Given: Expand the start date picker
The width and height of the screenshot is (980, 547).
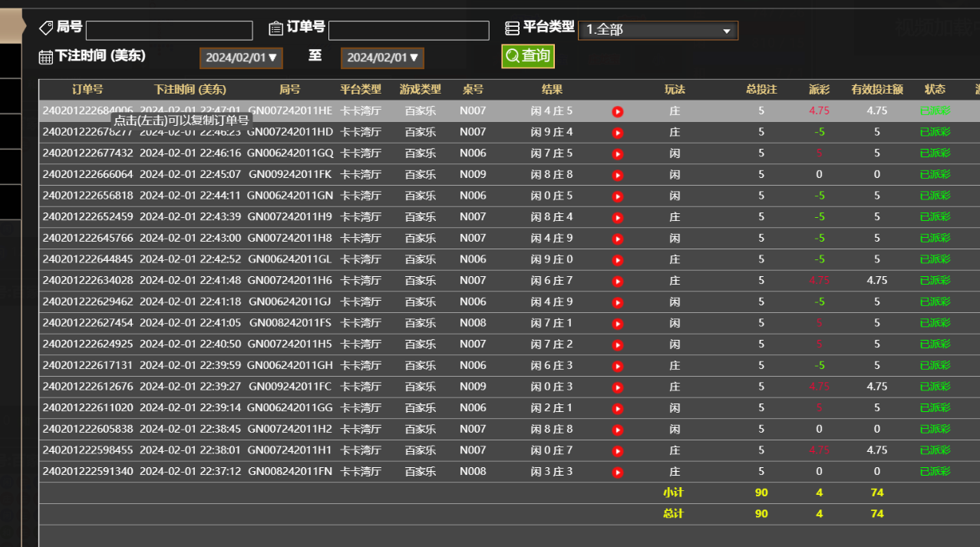Looking at the screenshot, I should click(x=241, y=58).
